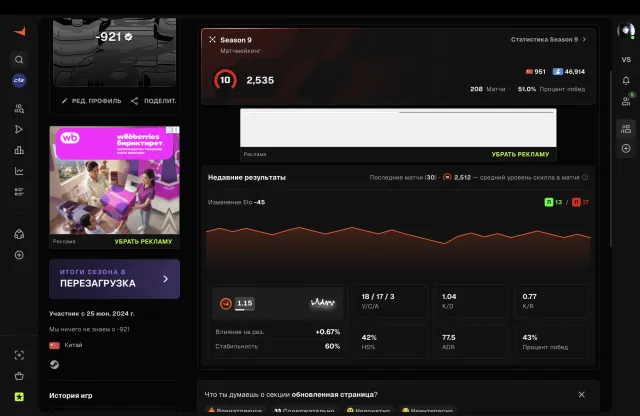Click the green wins counter 13
Image resolution: width=640 pixels, height=416 pixels.
[553, 202]
